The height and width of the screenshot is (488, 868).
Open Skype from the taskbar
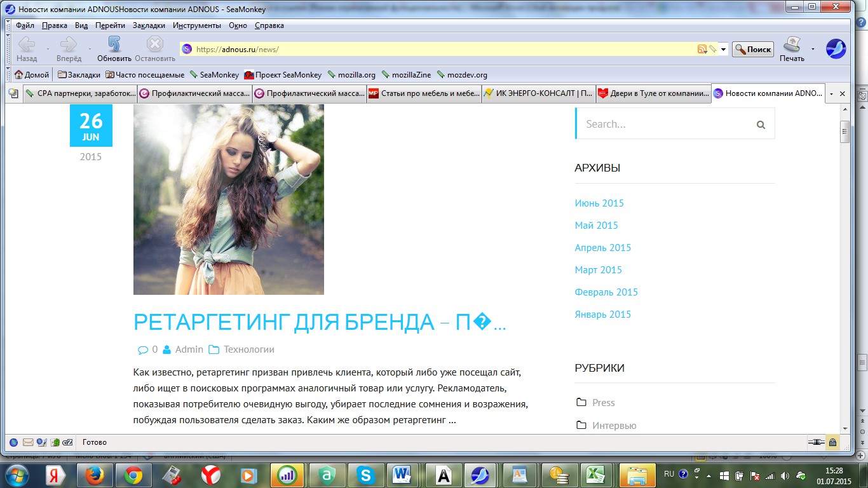point(365,475)
